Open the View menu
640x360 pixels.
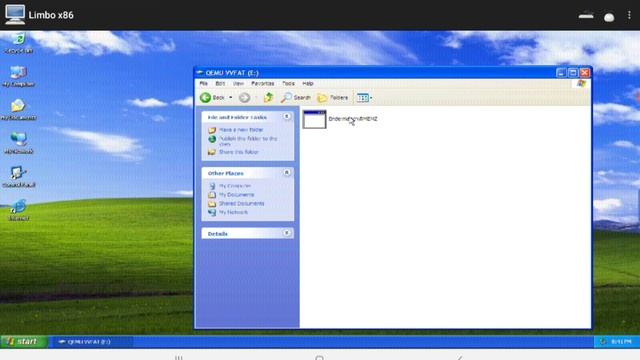pyautogui.click(x=238, y=83)
